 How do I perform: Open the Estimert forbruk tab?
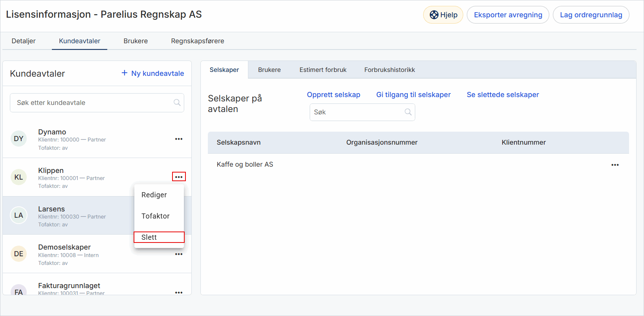(x=323, y=70)
